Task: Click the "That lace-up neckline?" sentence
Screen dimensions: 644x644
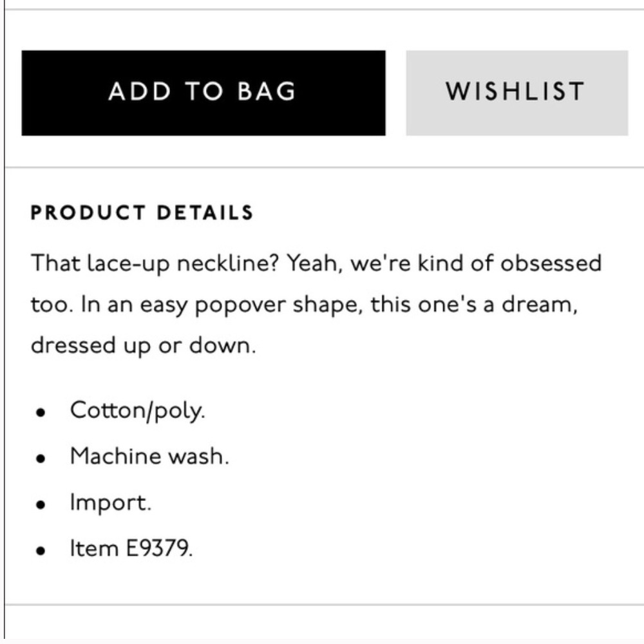Action: click(155, 263)
